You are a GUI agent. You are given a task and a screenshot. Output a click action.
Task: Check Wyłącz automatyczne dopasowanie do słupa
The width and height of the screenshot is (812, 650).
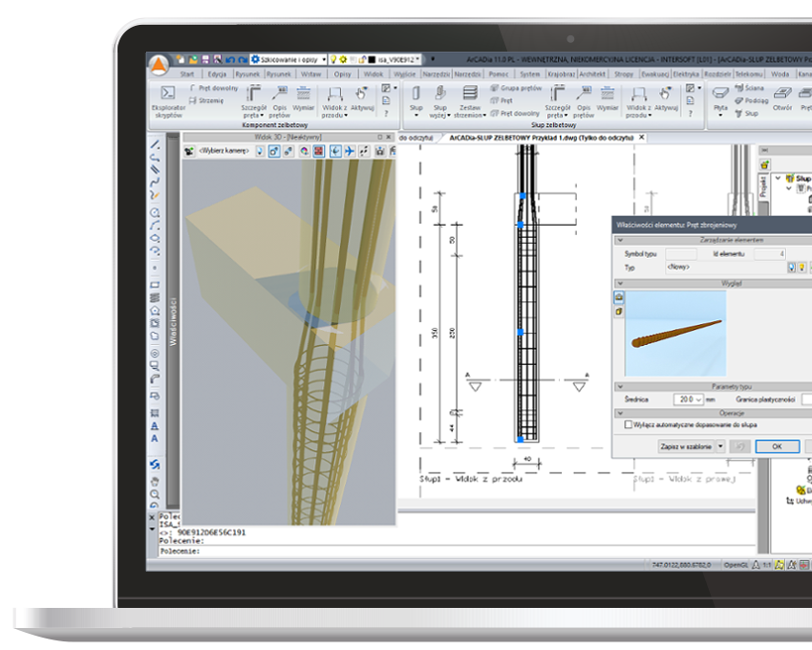pyautogui.click(x=629, y=424)
